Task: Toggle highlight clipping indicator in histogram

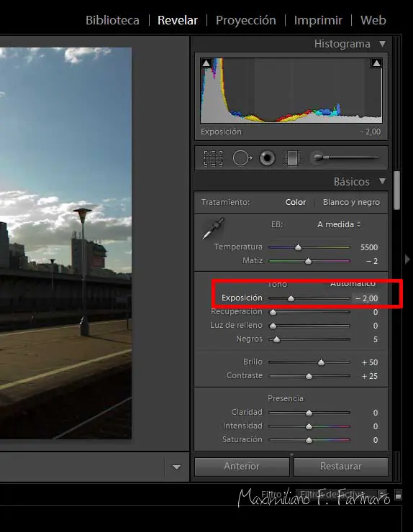Action: point(376,63)
